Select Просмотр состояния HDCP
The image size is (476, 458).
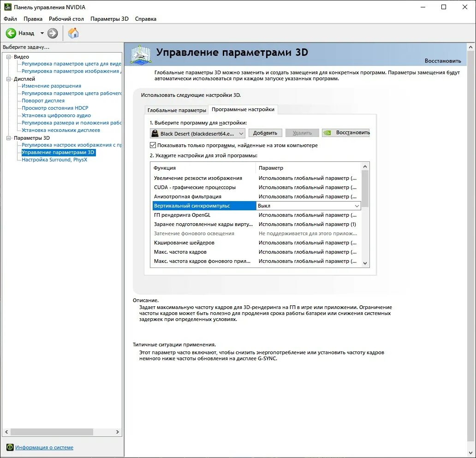click(x=55, y=108)
